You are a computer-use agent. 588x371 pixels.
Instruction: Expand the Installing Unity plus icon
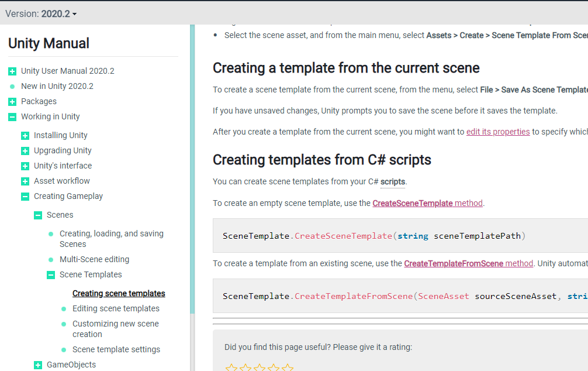(25, 136)
